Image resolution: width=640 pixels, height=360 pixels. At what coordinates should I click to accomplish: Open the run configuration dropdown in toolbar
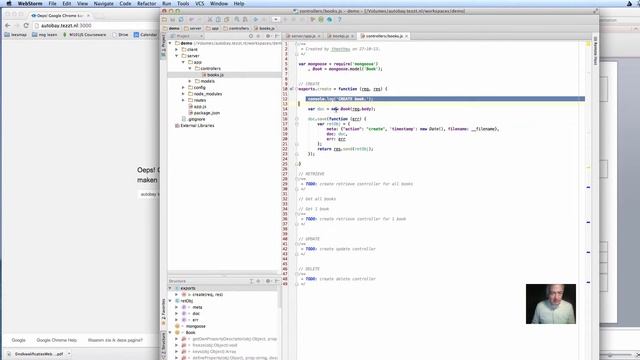276,20
